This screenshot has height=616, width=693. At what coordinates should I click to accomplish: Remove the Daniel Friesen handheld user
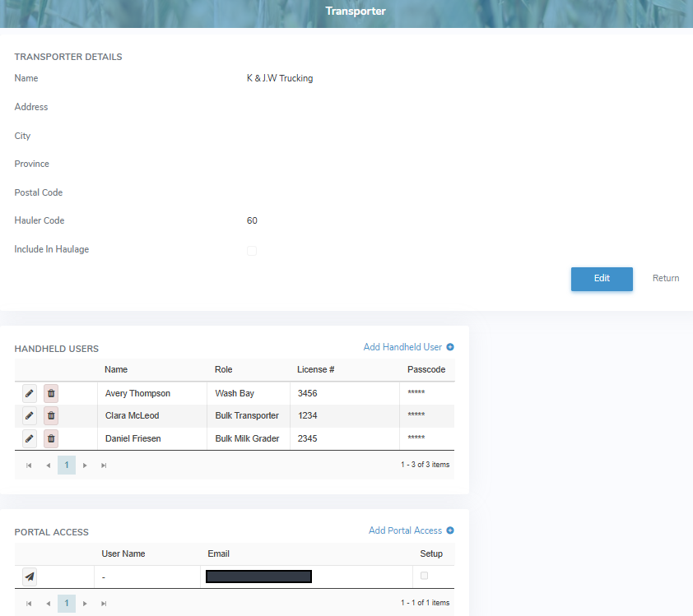(51, 438)
